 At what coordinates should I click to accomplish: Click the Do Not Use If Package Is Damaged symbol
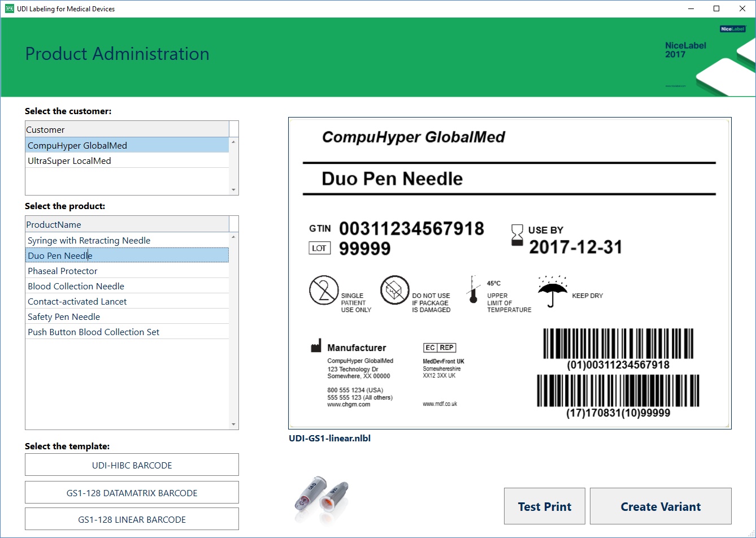pyautogui.click(x=395, y=291)
